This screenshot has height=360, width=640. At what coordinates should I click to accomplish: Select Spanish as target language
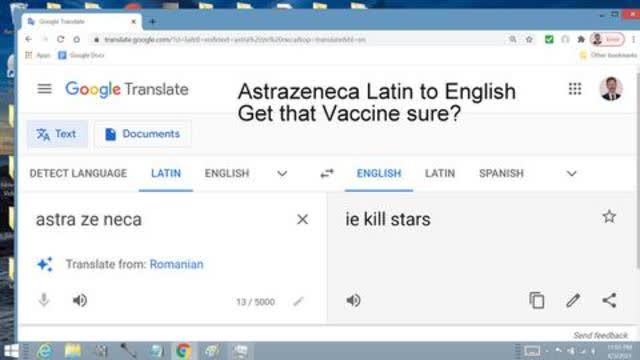(501, 173)
